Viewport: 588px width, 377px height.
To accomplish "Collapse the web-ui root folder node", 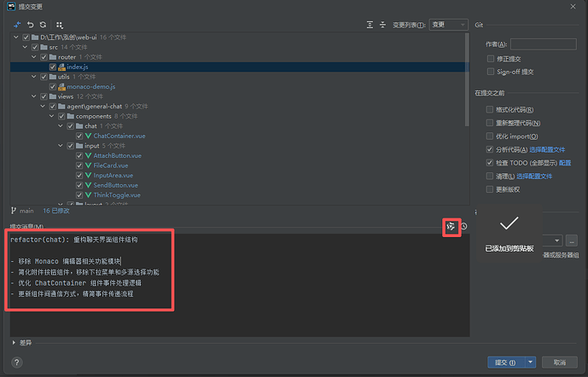I will tap(15, 37).
